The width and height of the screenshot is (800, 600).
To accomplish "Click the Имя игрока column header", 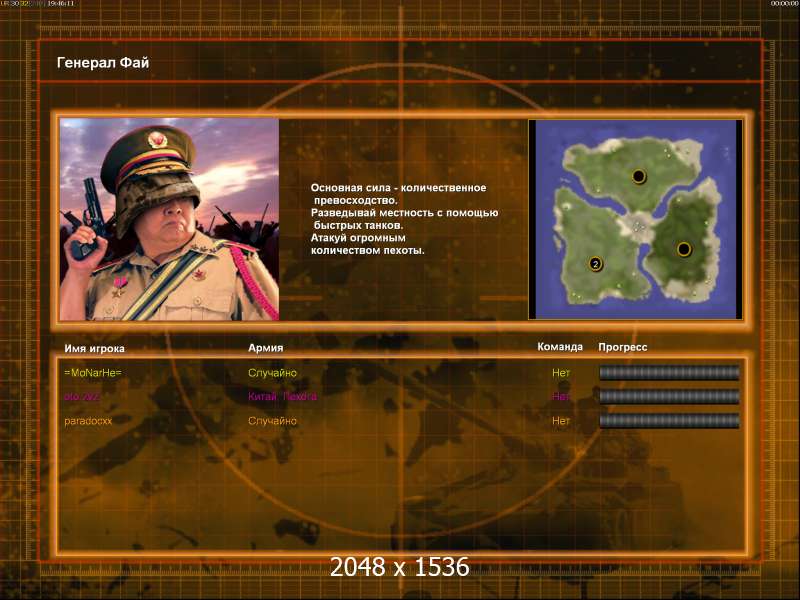I will (94, 348).
